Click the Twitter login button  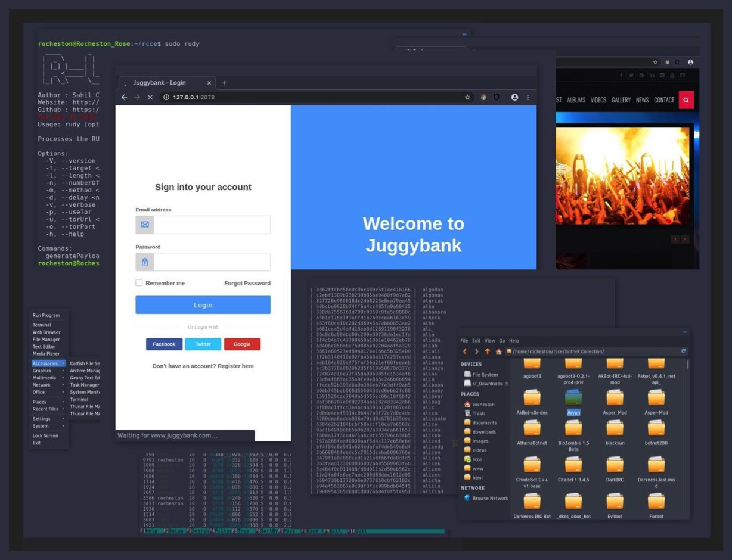(x=203, y=344)
